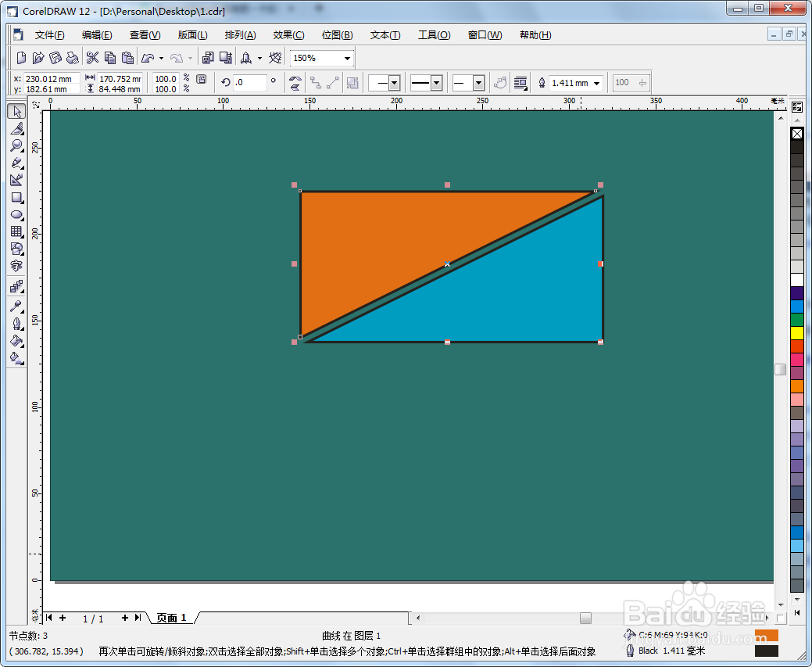The width and height of the screenshot is (812, 667).
Task: Click the Open file icon
Action: [38, 58]
